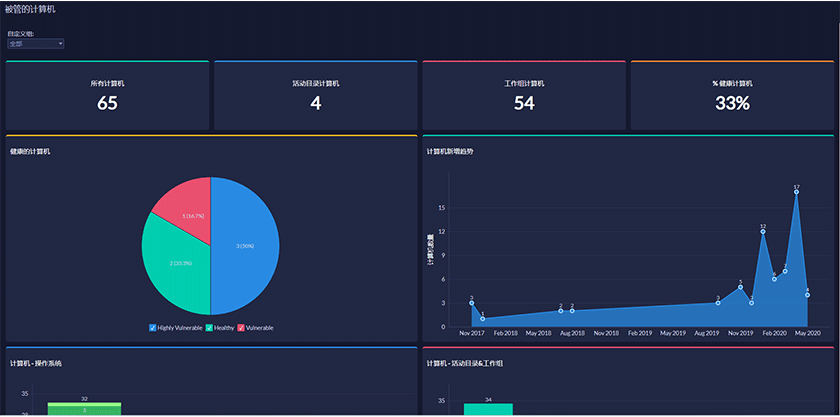Click the x-axis label Feb 2020

774,333
